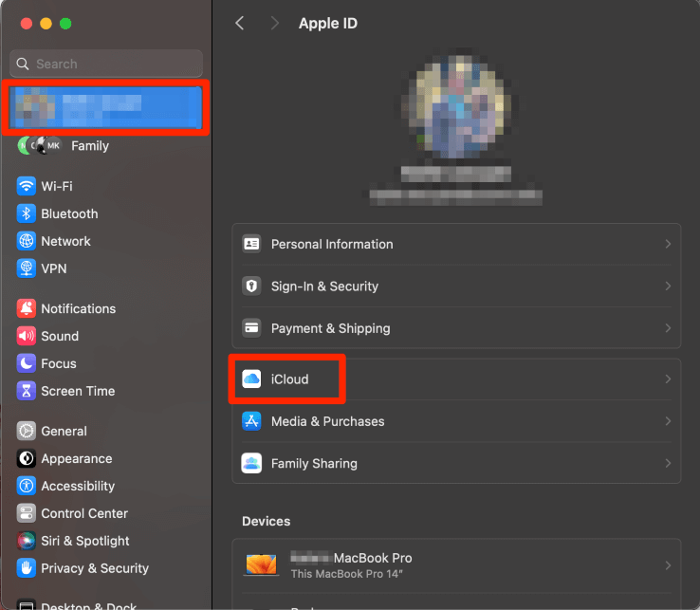Click the VPN icon in sidebar
Viewport: 700px width, 610px height.
click(x=27, y=268)
